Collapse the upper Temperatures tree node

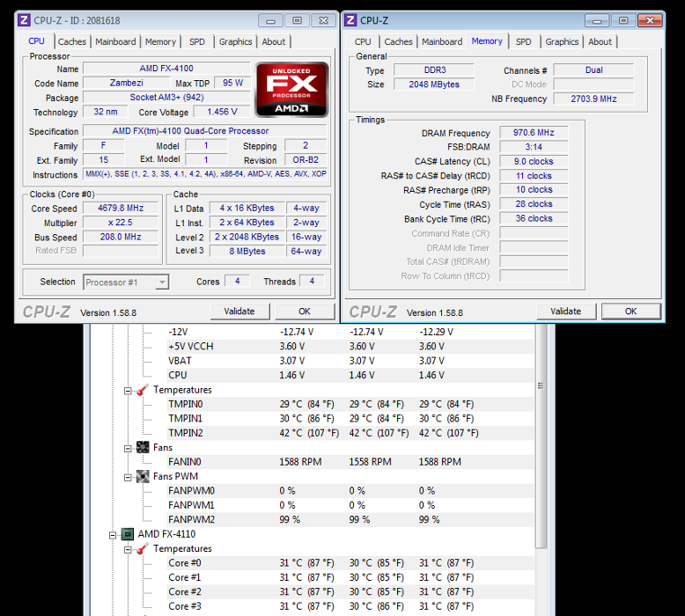tap(128, 391)
